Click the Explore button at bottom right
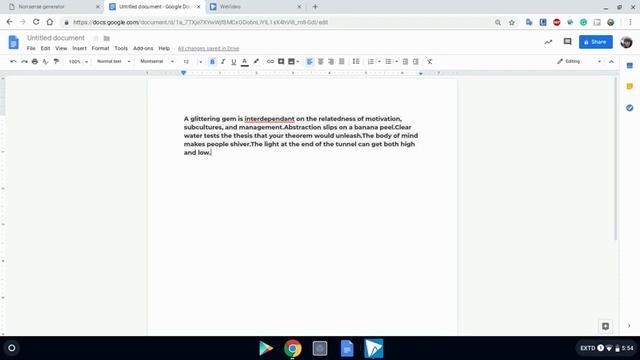The width and height of the screenshot is (640, 360). (x=605, y=326)
